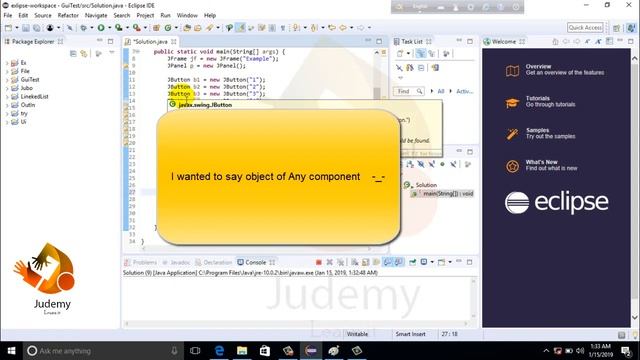Open the Samples link in Welcome

coord(537,130)
